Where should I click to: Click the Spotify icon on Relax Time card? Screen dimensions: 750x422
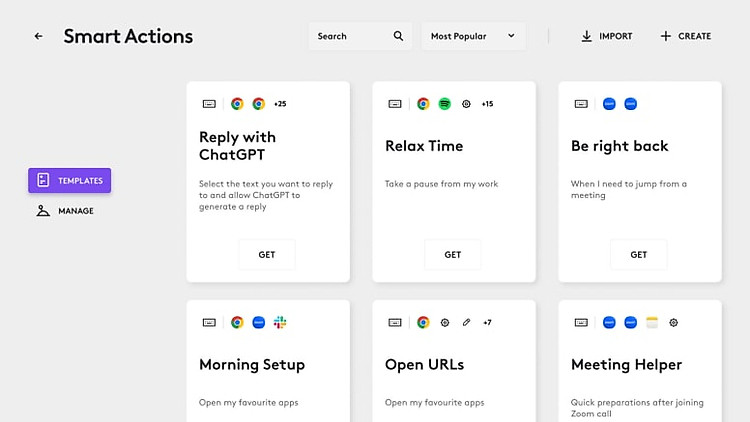pos(445,104)
